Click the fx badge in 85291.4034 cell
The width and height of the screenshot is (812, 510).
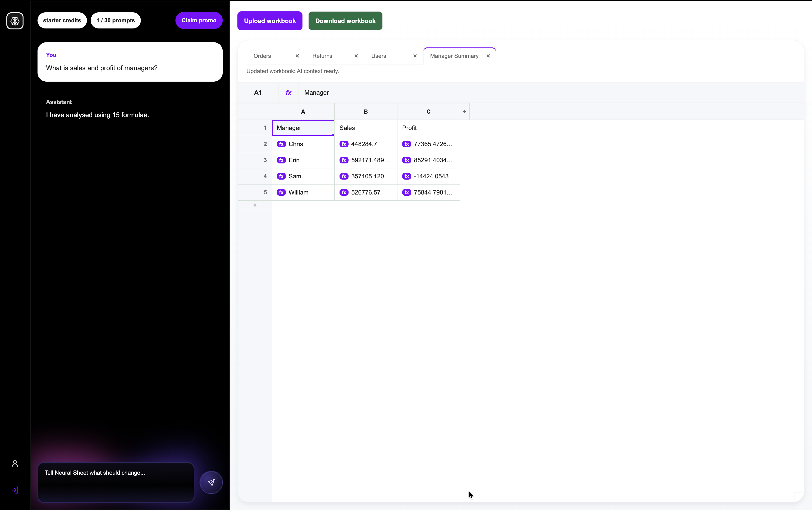[407, 160]
